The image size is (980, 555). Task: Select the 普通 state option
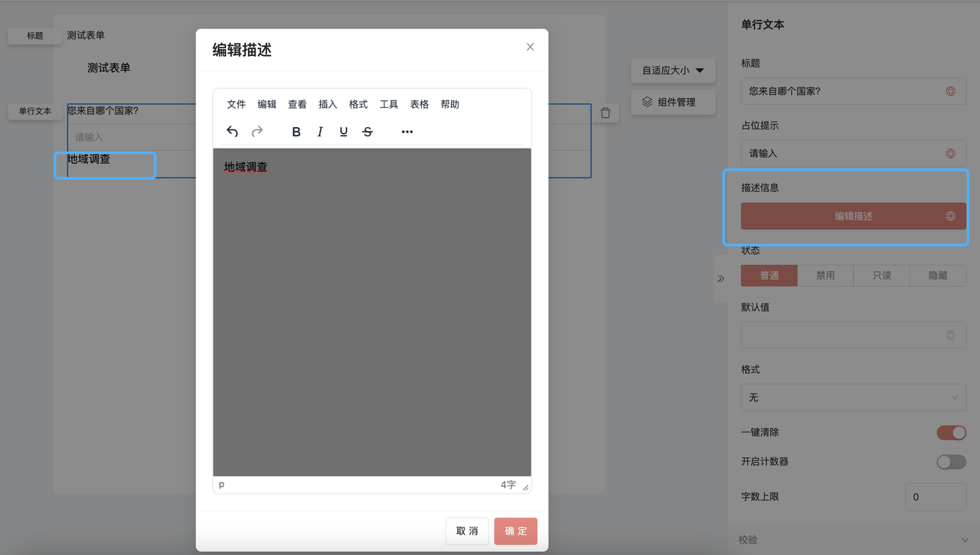tap(769, 276)
